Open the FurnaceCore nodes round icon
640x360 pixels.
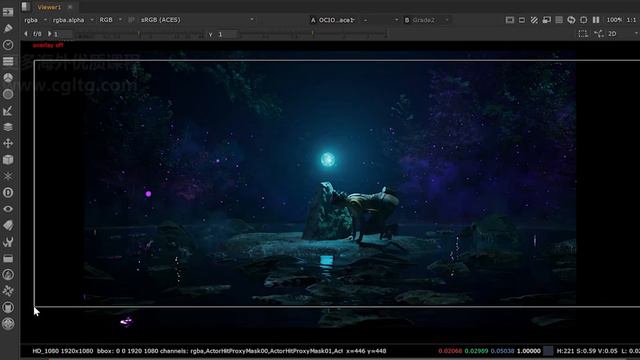pos(8,274)
